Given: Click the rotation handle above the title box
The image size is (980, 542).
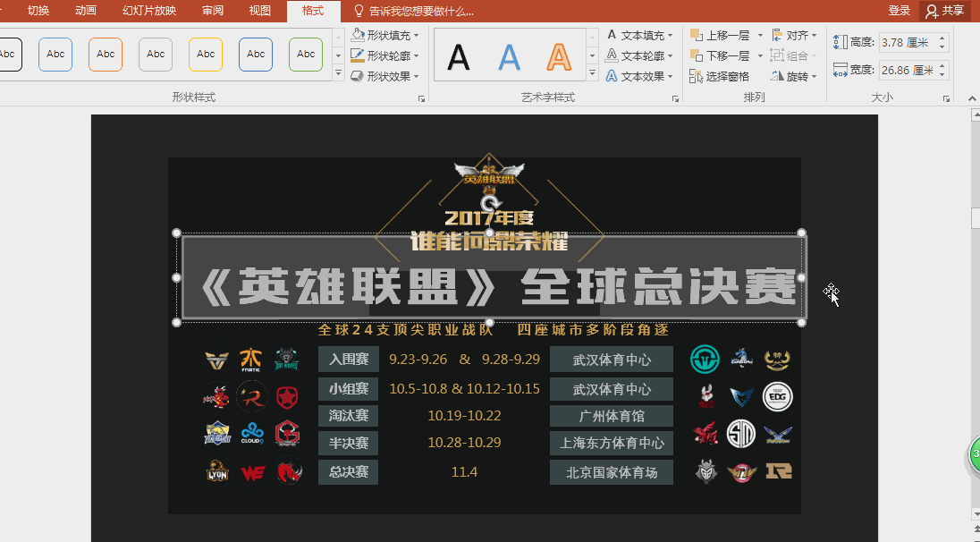Looking at the screenshot, I should point(490,202).
